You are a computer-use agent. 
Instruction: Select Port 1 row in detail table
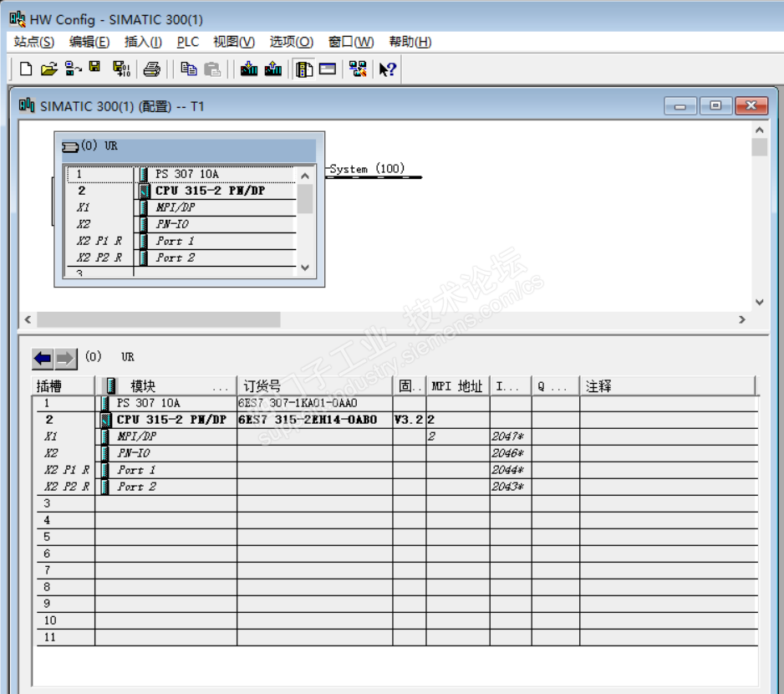398,470
